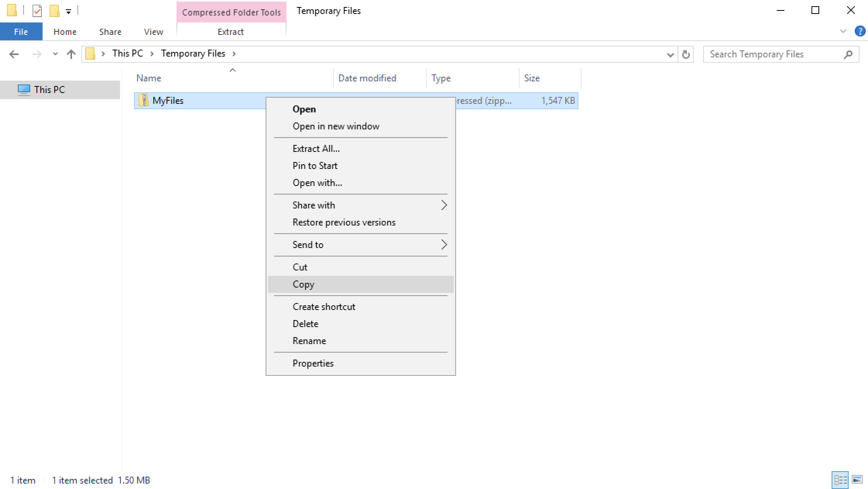Open the File tab
Screen dimensions: 868x489
pyautogui.click(x=21, y=32)
